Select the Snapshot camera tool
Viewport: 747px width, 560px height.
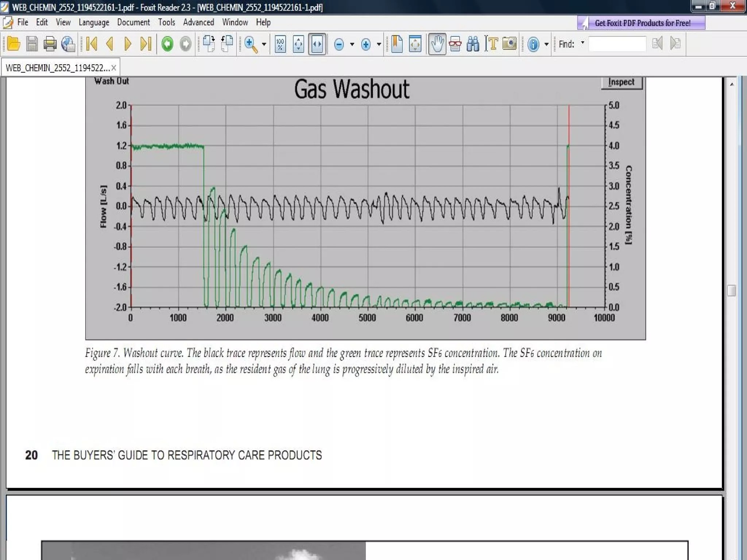point(510,44)
